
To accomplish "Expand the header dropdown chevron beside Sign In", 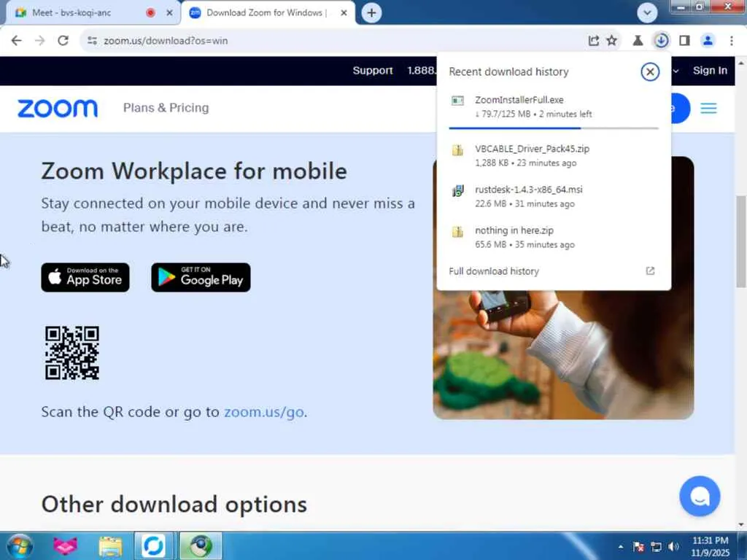I will pos(676,71).
